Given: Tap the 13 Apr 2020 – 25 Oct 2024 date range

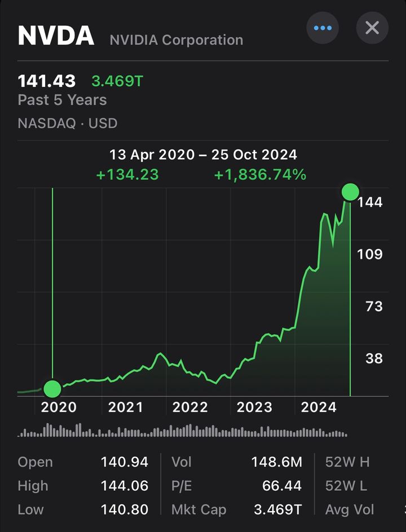Looking at the screenshot, I should tap(203, 155).
